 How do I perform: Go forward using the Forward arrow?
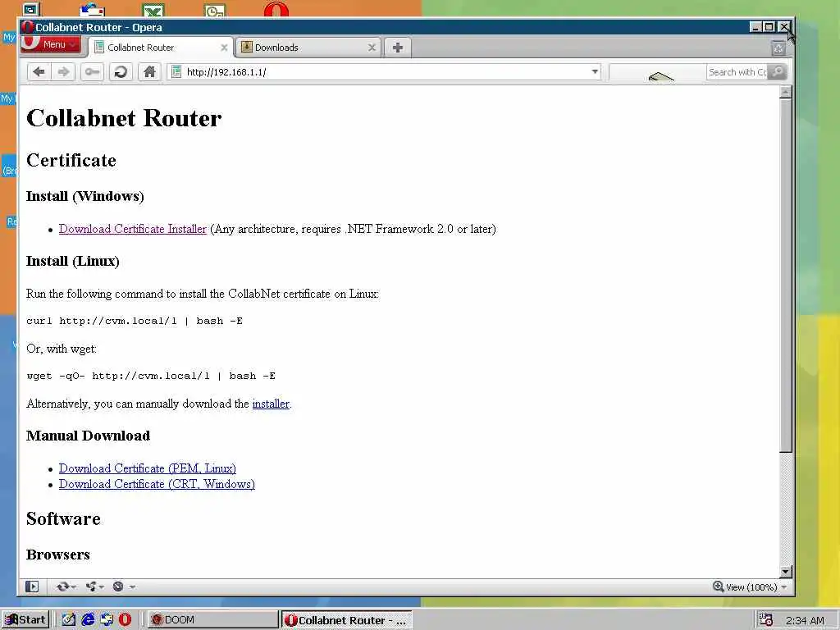(x=63, y=72)
